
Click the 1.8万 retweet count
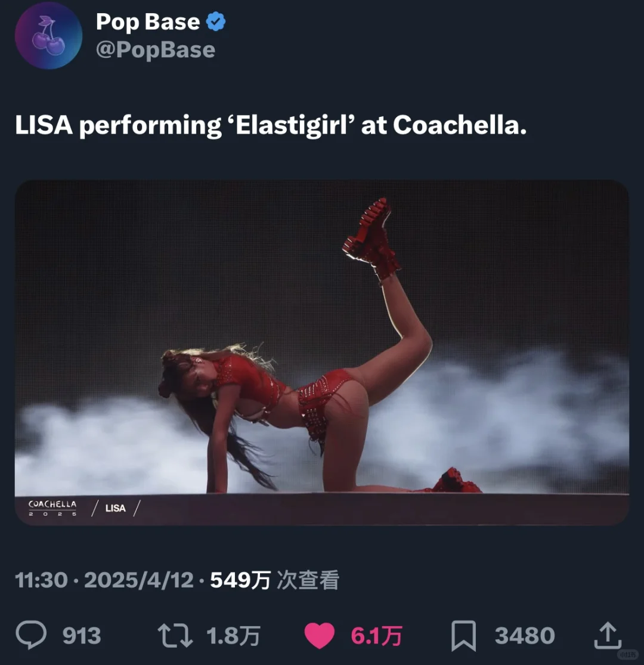click(x=233, y=636)
